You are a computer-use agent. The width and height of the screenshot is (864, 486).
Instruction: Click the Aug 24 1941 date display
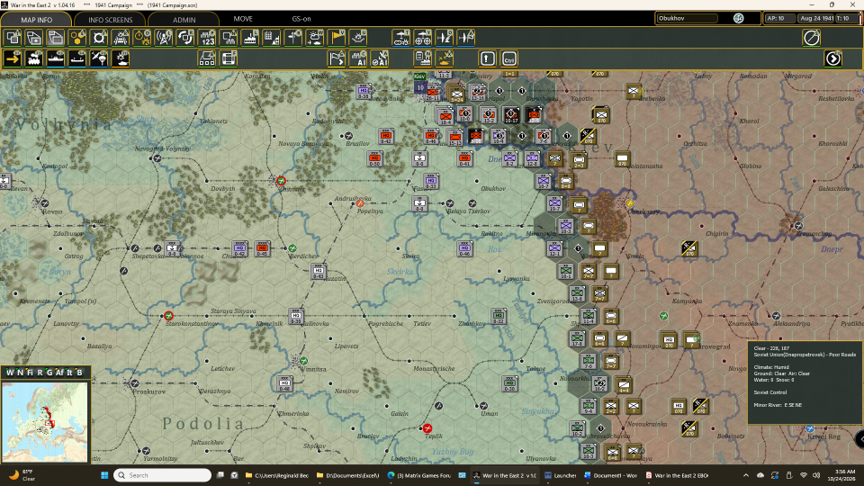817,18
